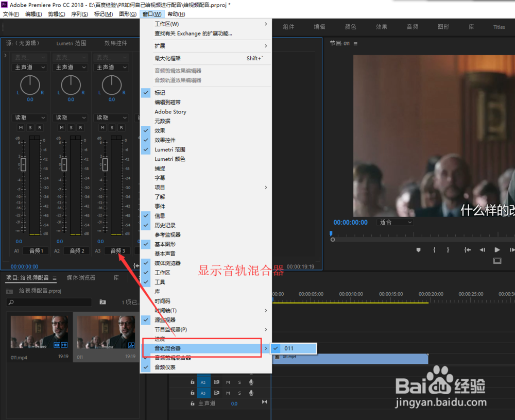The image size is (515, 420).
Task: Add a marker in the program monitor
Action: (x=418, y=250)
